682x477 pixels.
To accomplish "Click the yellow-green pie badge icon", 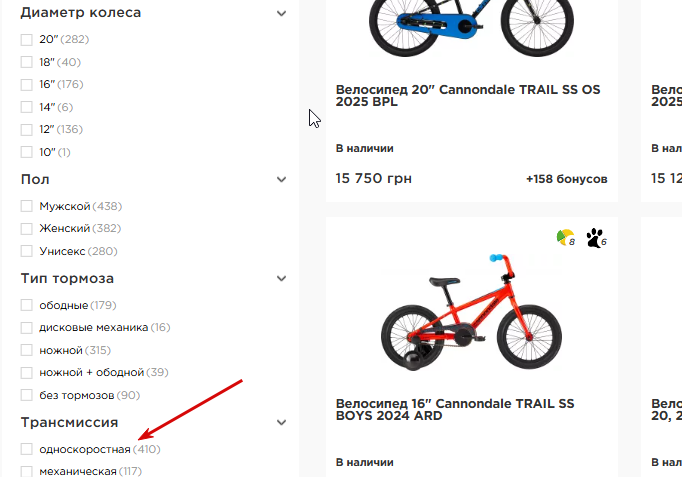I will tap(565, 238).
